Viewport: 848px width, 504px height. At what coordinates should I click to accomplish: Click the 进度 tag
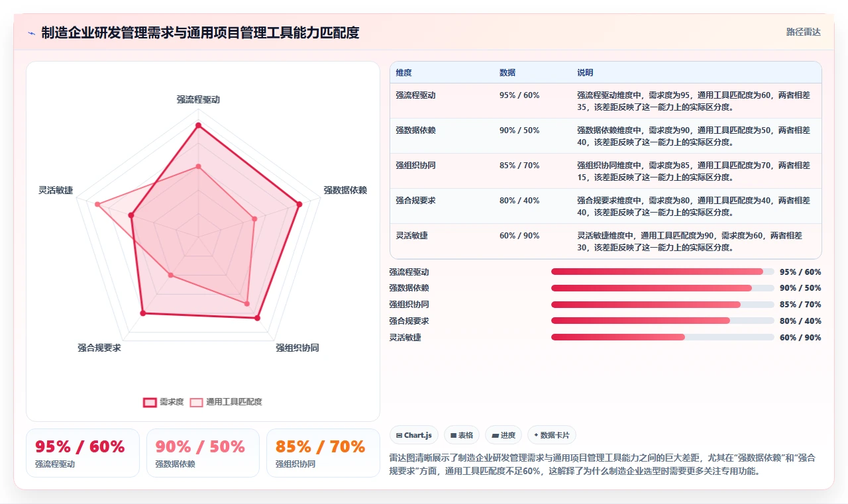(x=503, y=435)
